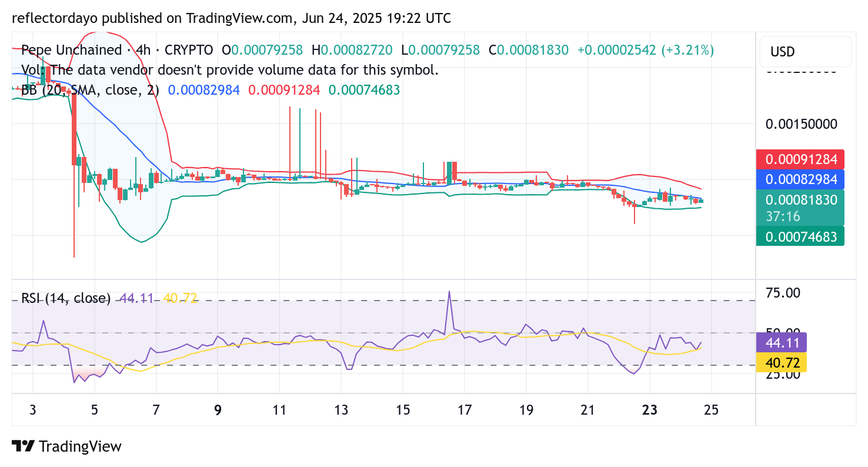
Task: Click the upper band price label 0.00091284
Action: [800, 159]
